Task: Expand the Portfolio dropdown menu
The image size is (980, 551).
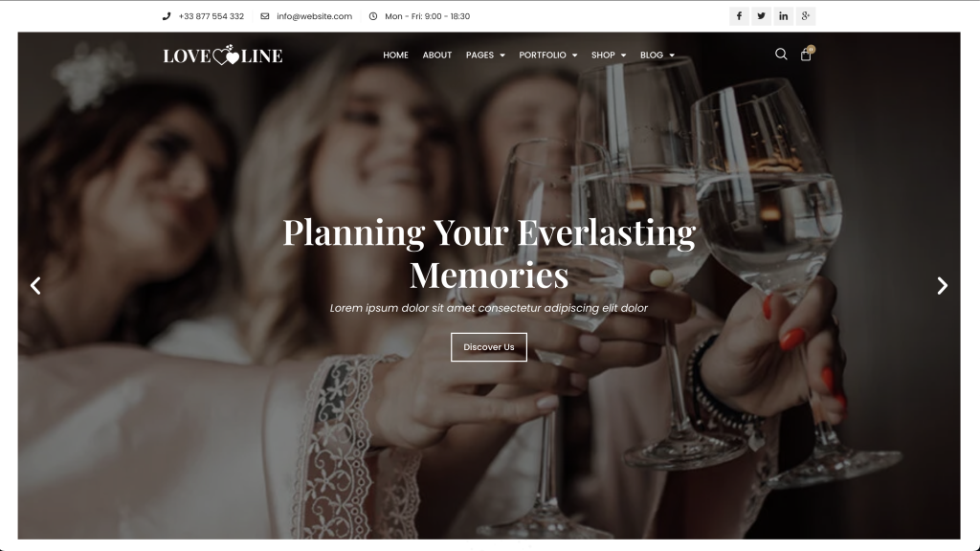Action: [548, 55]
